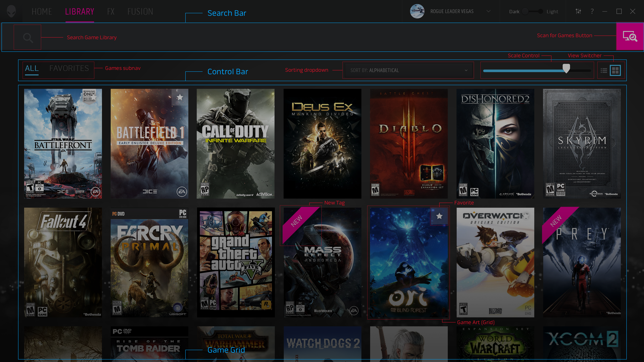
Task: Switch to list view icon
Action: pyautogui.click(x=604, y=71)
